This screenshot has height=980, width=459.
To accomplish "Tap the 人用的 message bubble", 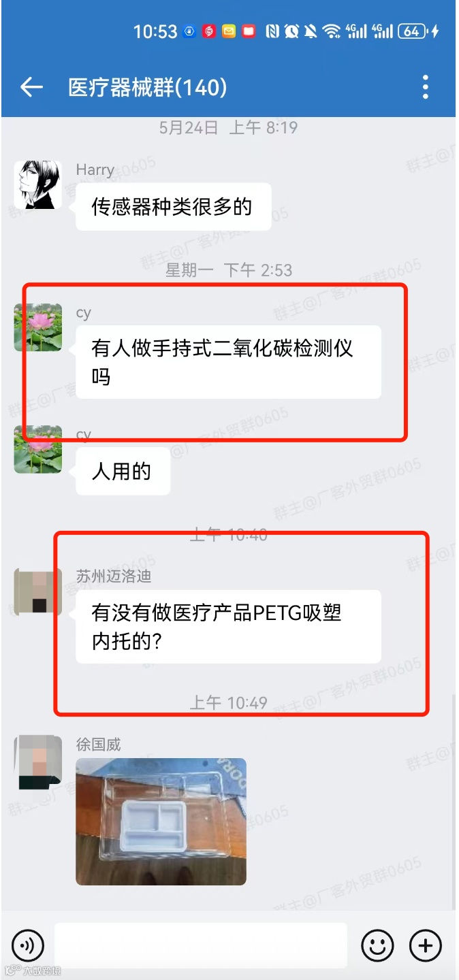I will 123,471.
